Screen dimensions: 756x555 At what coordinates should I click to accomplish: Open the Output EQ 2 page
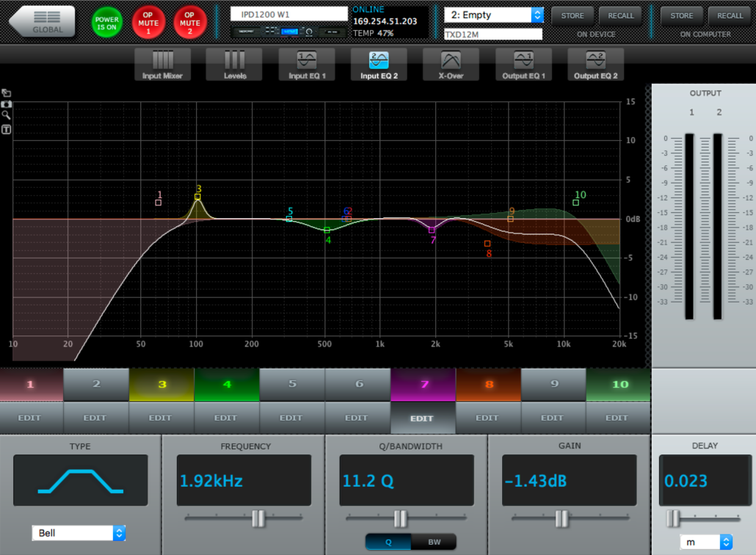596,65
